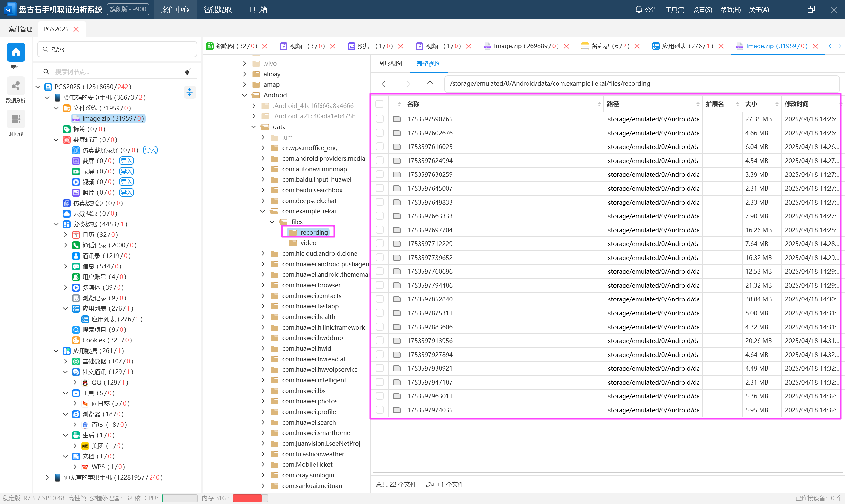Click the 向日葵 icon in tree

tap(85, 403)
